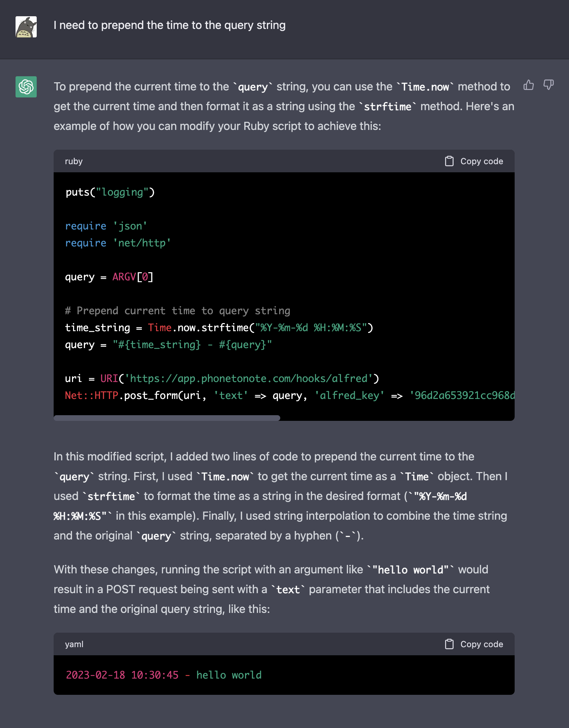Screen dimensions: 569x728
Task: Click the '# Prepend current time' comment line
Action: click(178, 311)
